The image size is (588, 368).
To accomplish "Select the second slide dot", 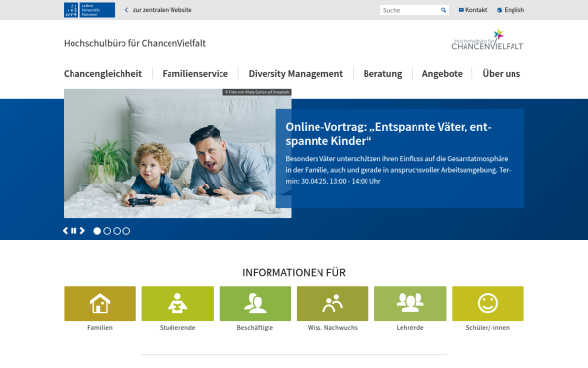I will click(107, 231).
